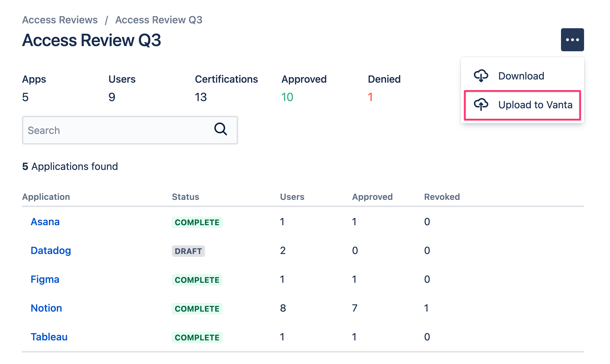Viewport: 610px width, 364px height.
Task: Click the DRAFT status badge for Datadog
Action: pos(188,251)
